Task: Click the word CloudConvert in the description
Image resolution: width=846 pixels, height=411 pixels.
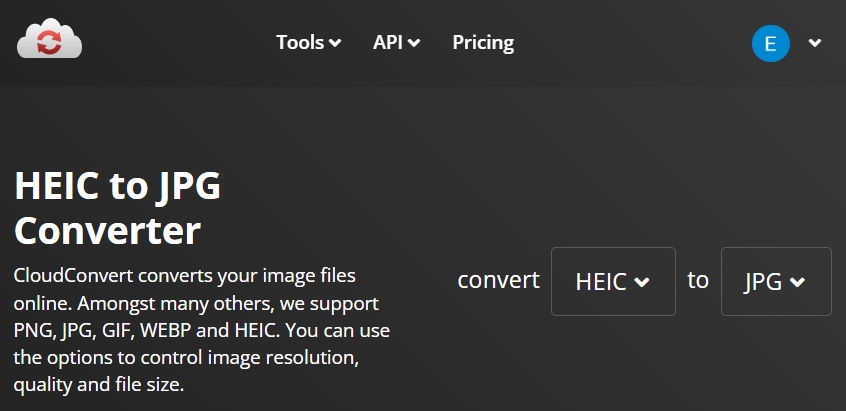Action: click(73, 276)
